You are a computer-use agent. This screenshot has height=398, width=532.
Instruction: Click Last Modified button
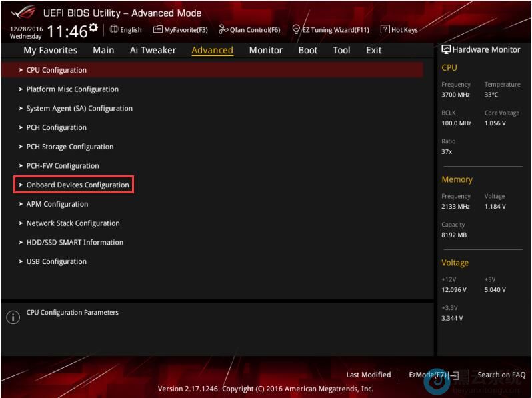(x=369, y=375)
